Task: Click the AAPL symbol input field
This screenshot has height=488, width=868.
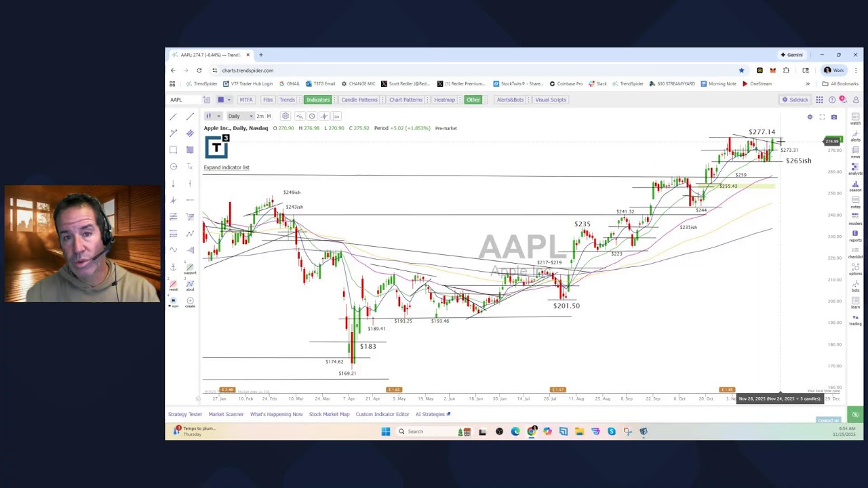Action: [184, 100]
